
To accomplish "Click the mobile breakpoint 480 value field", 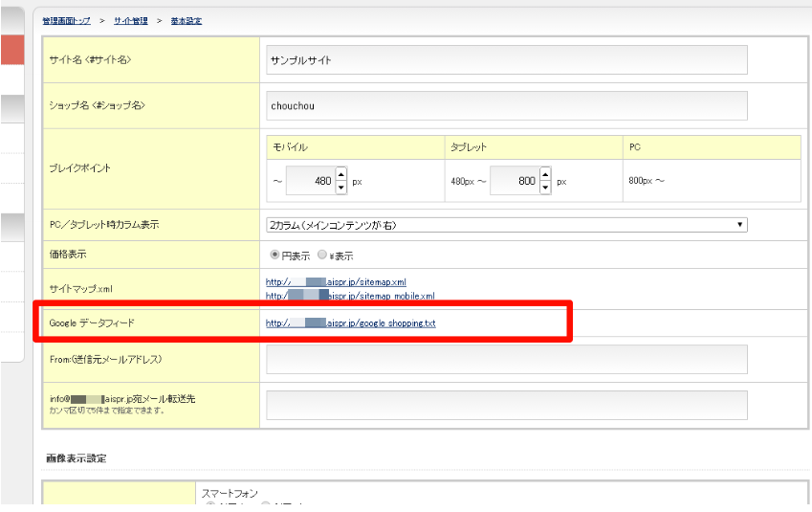I will tap(308, 181).
